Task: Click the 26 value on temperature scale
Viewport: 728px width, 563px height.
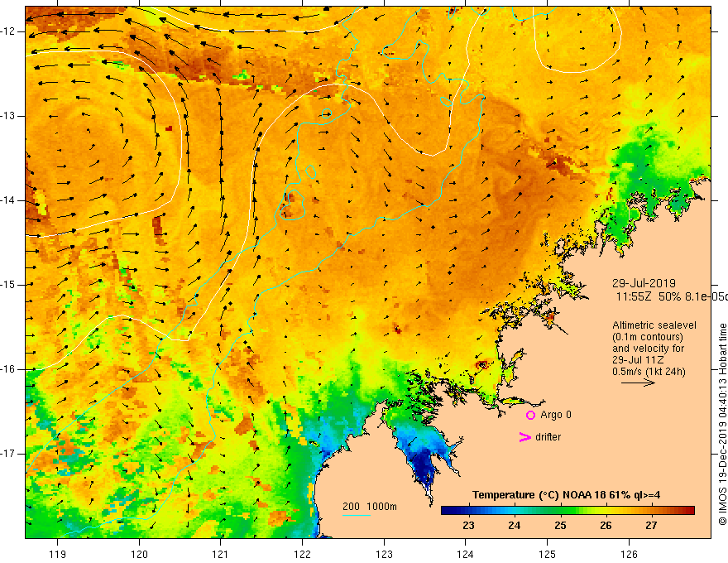Action: tap(606, 526)
